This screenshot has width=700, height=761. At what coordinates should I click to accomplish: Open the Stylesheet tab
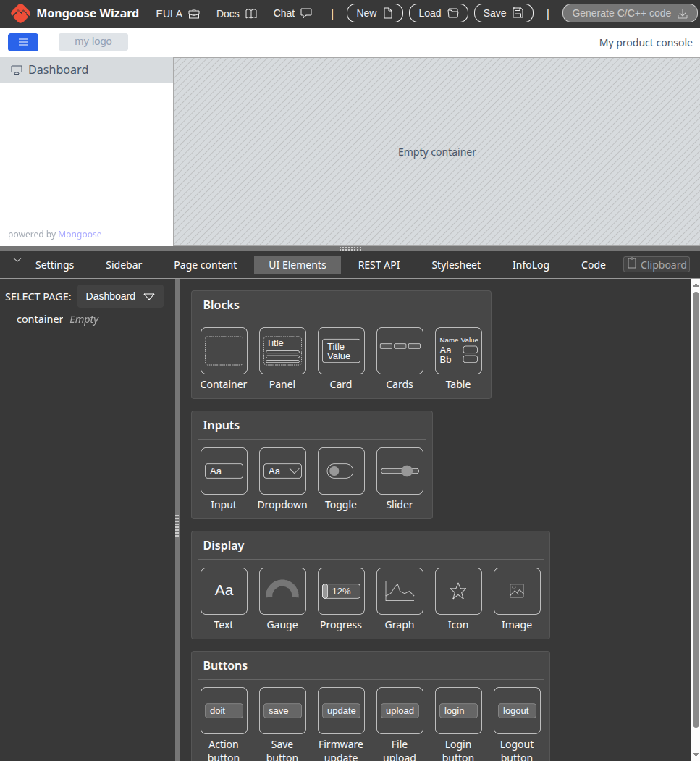pyautogui.click(x=455, y=265)
